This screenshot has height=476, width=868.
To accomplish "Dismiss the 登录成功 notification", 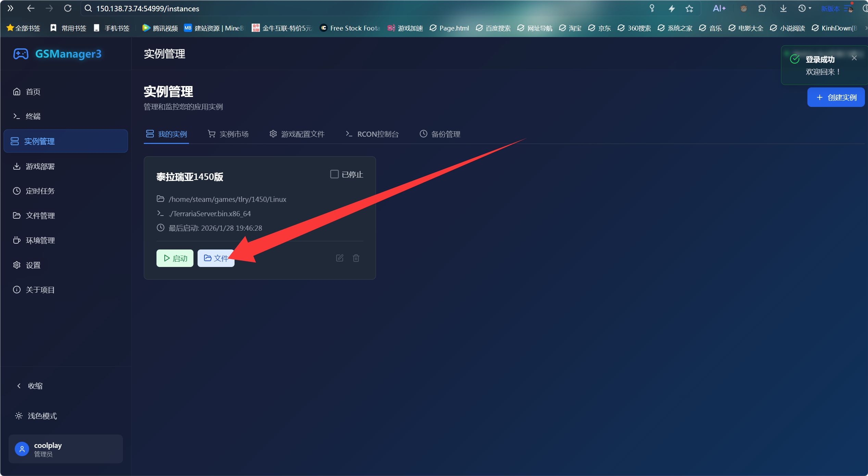I will coord(854,58).
